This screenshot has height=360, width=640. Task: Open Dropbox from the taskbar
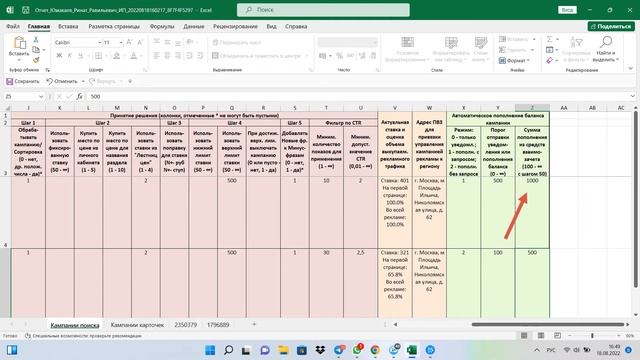point(320,350)
